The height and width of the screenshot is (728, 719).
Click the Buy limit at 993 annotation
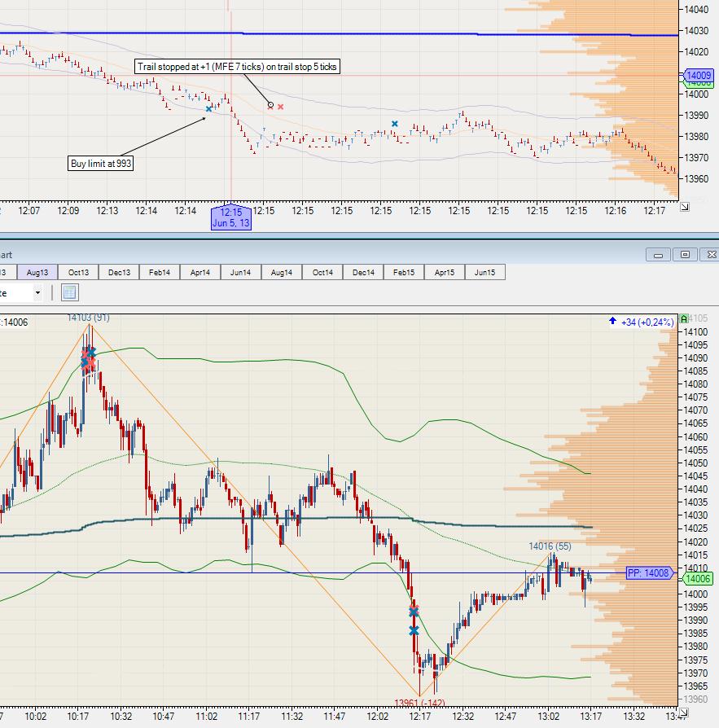[101, 164]
